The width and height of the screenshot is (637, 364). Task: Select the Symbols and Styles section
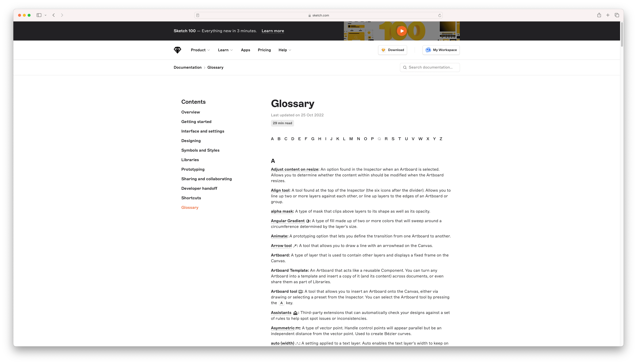tap(200, 150)
